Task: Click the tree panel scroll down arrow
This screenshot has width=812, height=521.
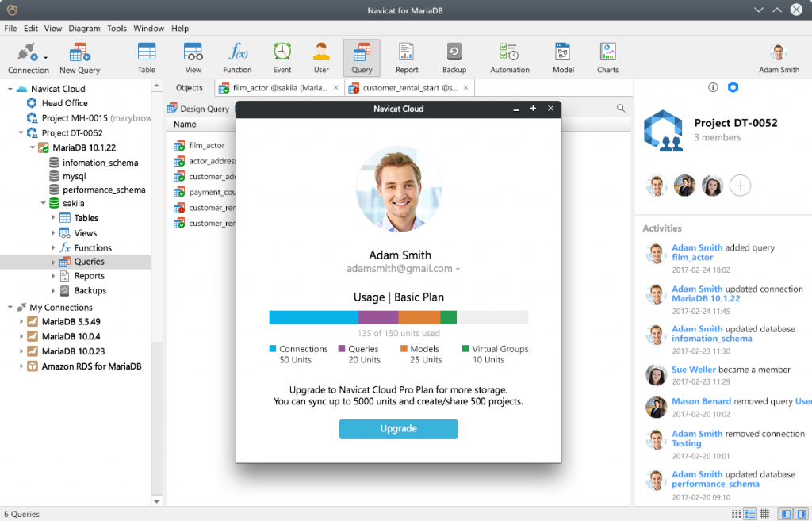Action: pyautogui.click(x=156, y=501)
